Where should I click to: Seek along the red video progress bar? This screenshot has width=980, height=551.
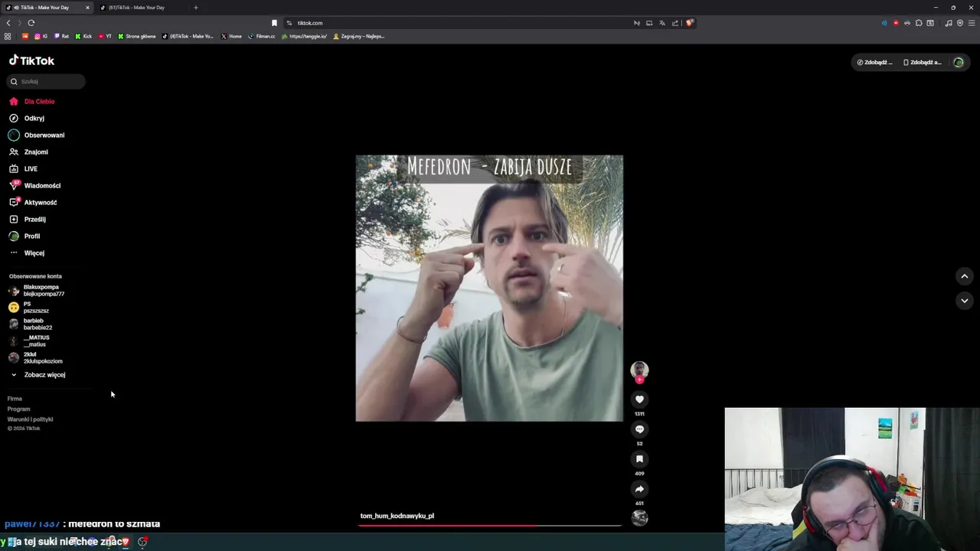click(x=490, y=526)
